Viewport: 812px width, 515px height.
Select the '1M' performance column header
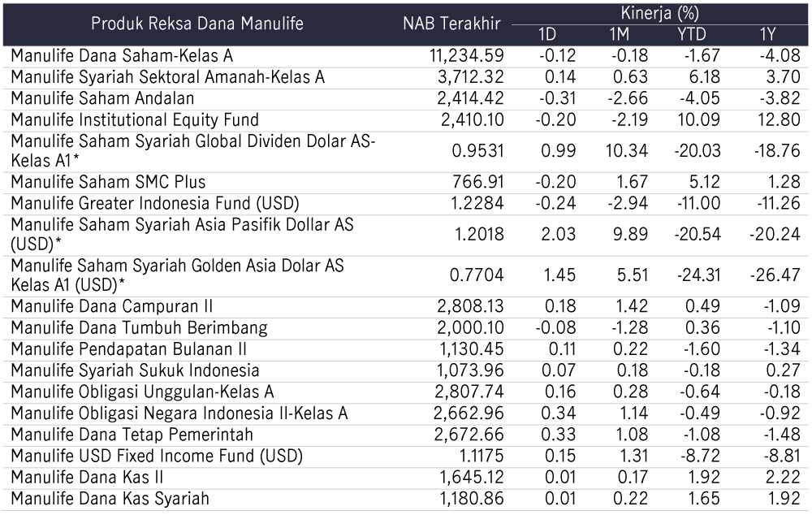(x=620, y=35)
